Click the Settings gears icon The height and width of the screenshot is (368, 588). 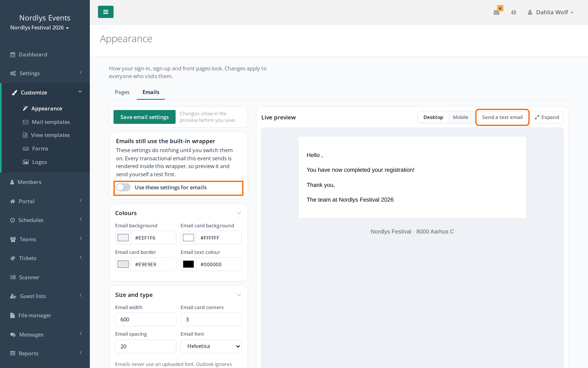coord(13,73)
